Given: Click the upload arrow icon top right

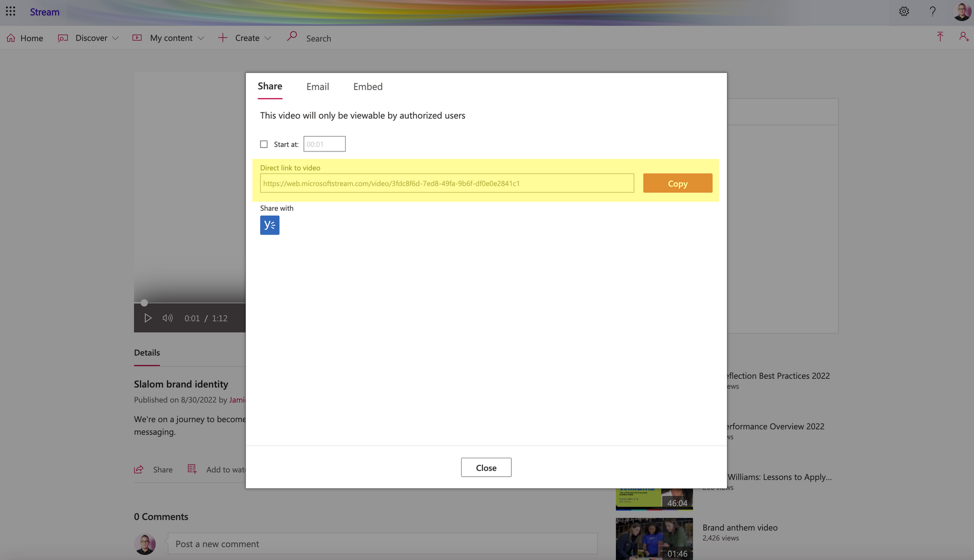Looking at the screenshot, I should [940, 37].
